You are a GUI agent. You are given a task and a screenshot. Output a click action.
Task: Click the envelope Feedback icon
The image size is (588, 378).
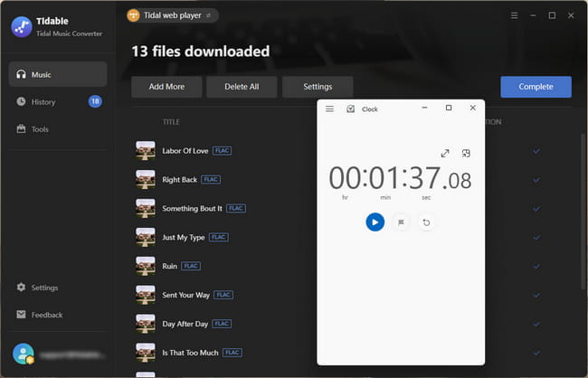[x=21, y=315]
